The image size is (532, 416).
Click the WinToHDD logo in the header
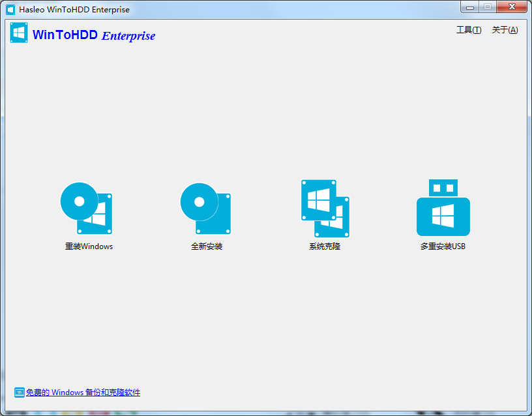[19, 33]
